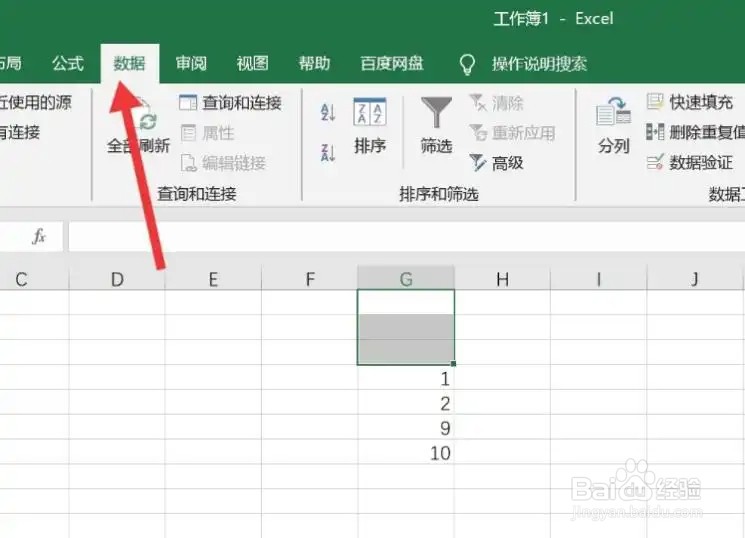Switch to the 公式 tab
This screenshot has width=745, height=538.
tap(67, 63)
